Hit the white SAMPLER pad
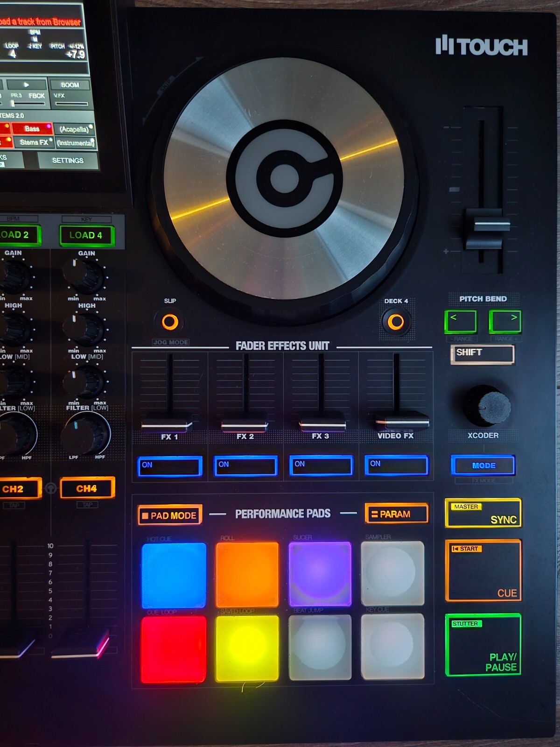The width and height of the screenshot is (560, 747). coord(392,573)
